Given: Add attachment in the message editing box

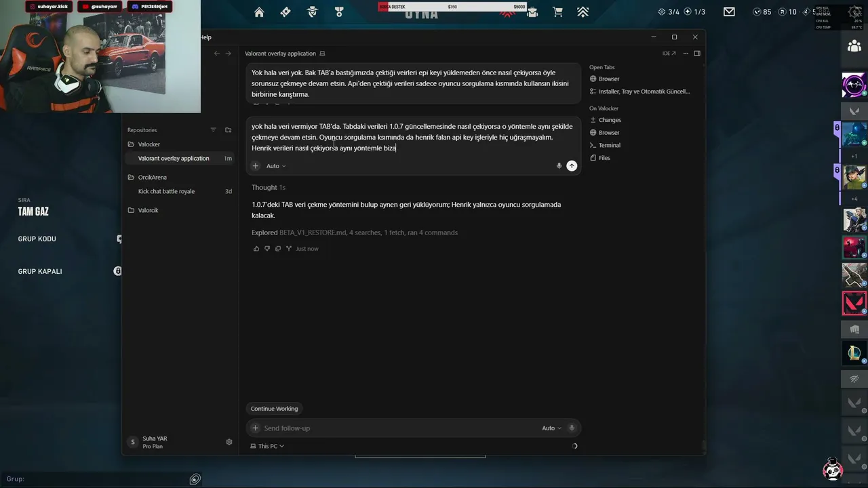Looking at the screenshot, I should click(256, 166).
